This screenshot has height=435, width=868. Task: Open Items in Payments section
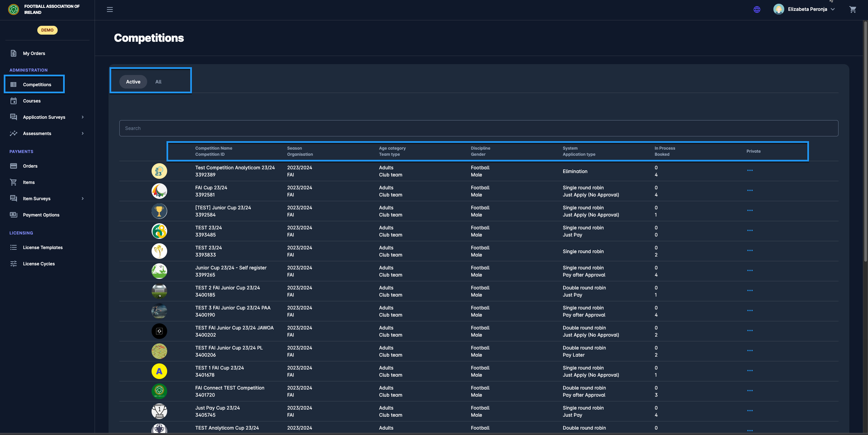(x=29, y=182)
